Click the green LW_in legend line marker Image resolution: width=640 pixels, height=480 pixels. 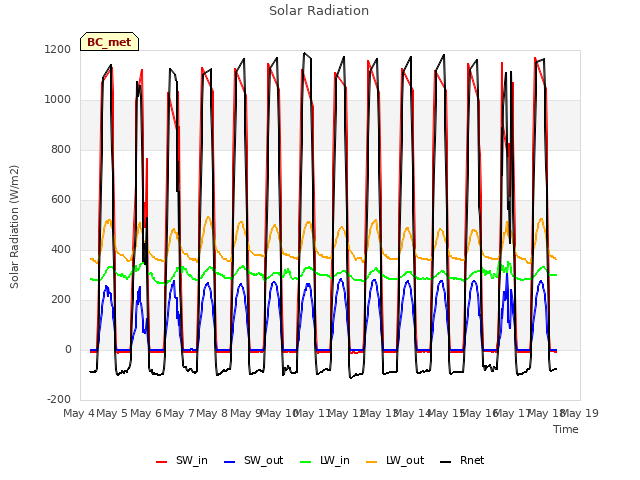[x=305, y=462]
